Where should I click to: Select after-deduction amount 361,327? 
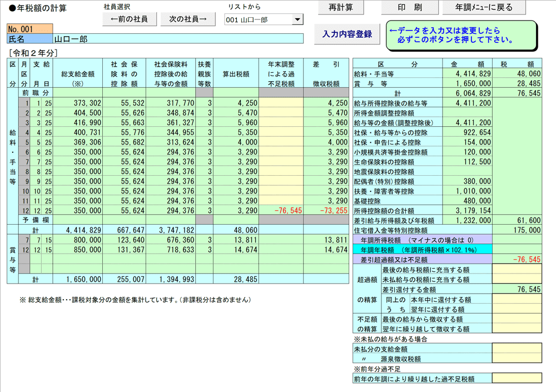171,122
